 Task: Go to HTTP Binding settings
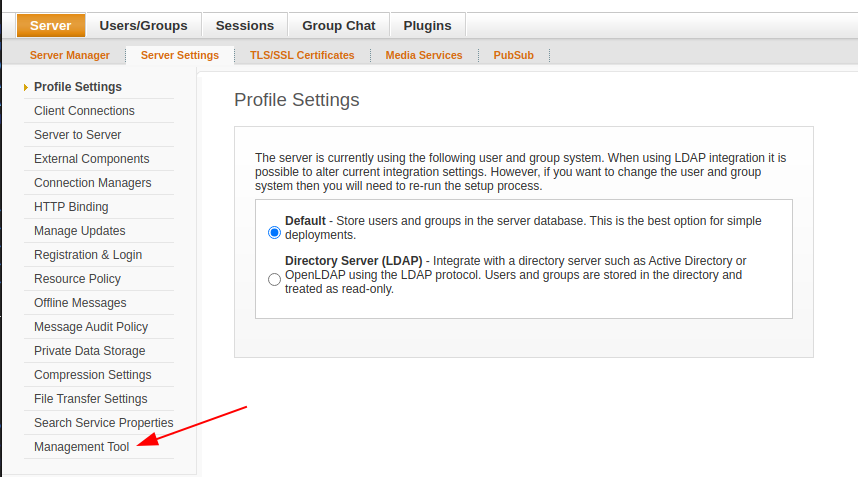coord(71,207)
